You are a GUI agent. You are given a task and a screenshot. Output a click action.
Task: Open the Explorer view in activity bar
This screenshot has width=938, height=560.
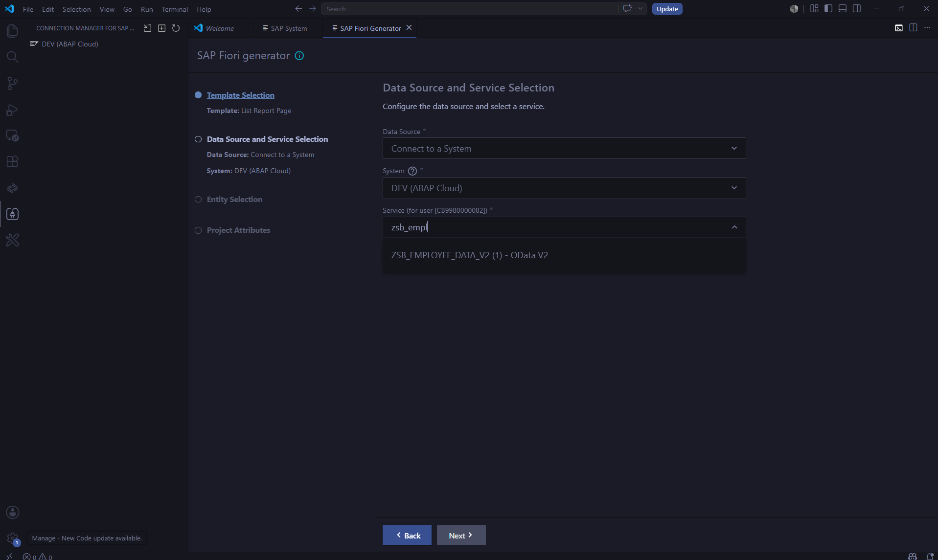[x=12, y=31]
